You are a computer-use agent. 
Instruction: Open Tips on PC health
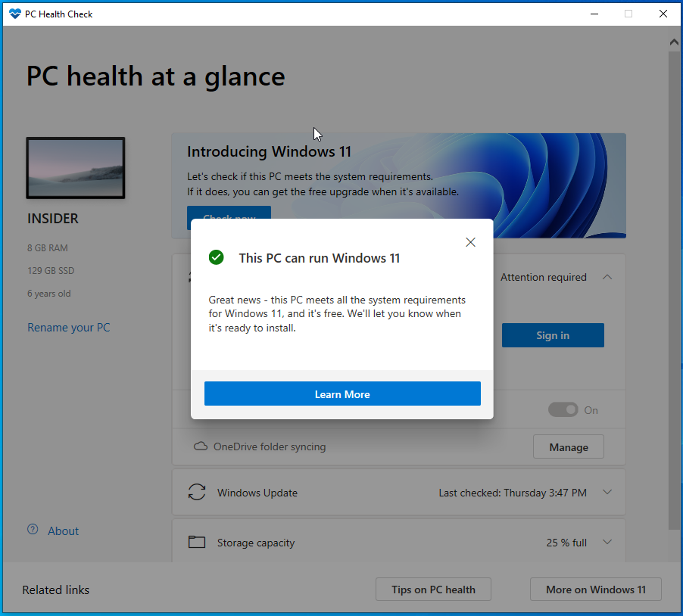tap(433, 590)
